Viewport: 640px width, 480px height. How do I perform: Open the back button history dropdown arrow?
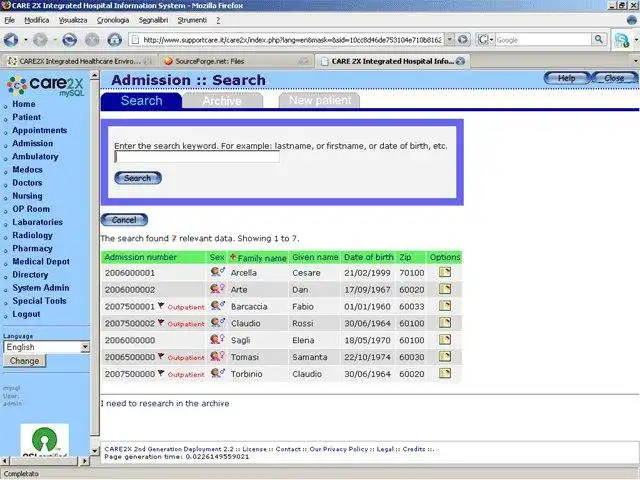point(25,40)
